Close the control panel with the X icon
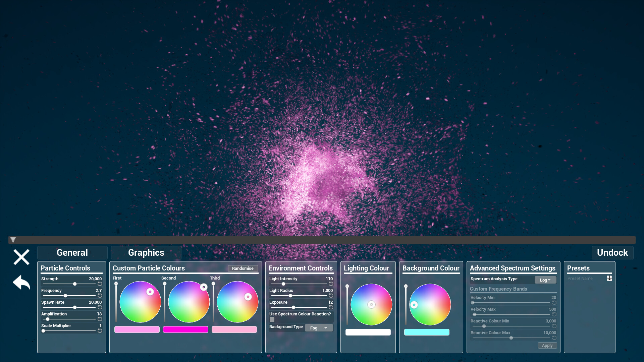644x362 pixels. point(21,257)
